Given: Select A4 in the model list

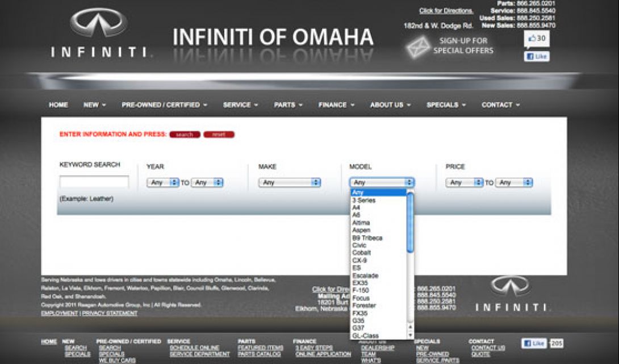Looking at the screenshot, I should [378, 208].
